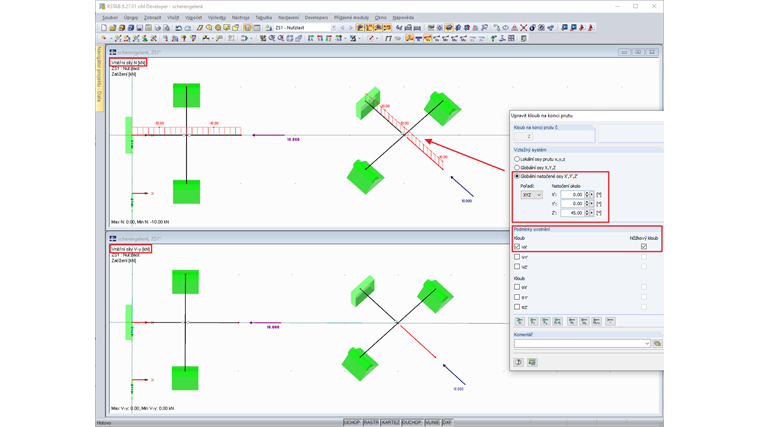Screen dimensions: 760x427
Task: Check the uz' hinge checkbox
Action: point(517,267)
